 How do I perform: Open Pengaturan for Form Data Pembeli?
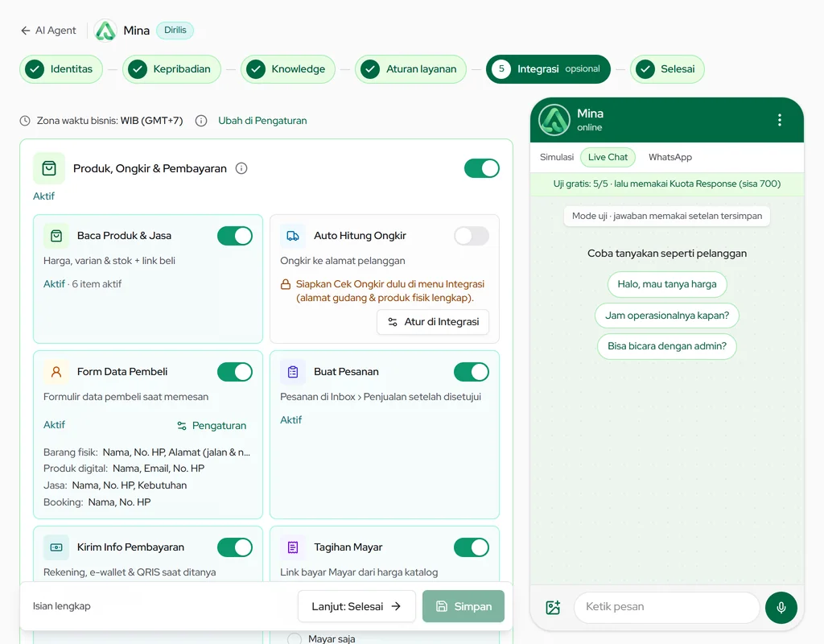coord(212,425)
